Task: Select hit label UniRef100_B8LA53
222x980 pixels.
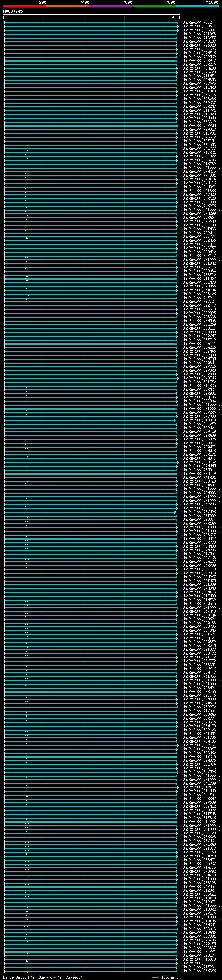Action: pyautogui.click(x=199, y=145)
